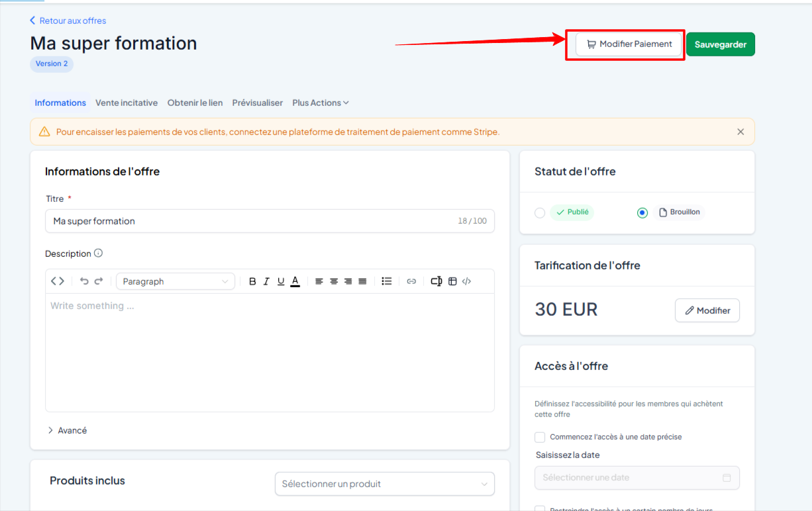Click the Description info icon
Screen dimensions: 812x511
pos(99,253)
